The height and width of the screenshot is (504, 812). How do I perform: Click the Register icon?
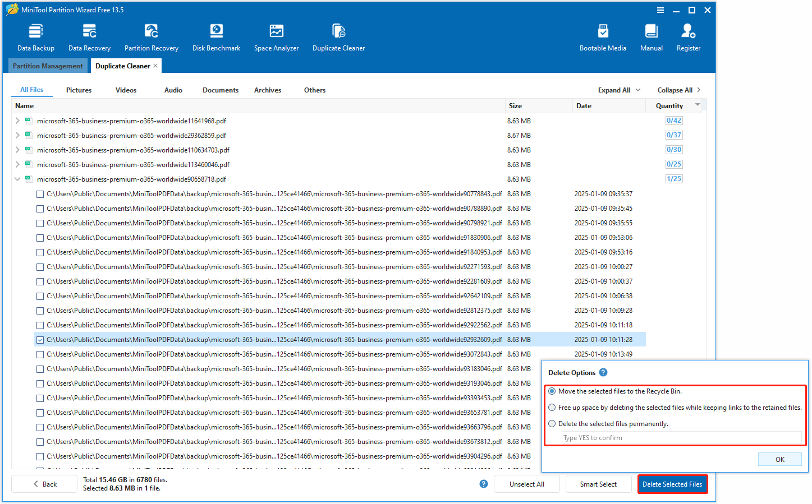click(688, 36)
